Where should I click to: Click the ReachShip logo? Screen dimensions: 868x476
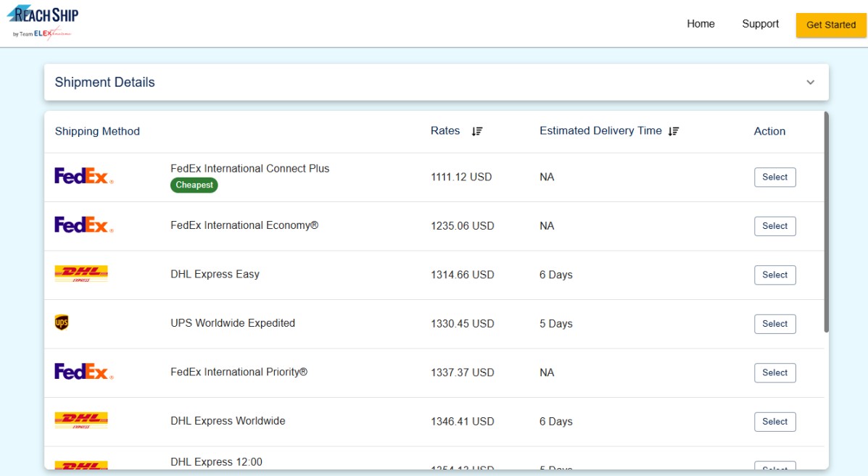pos(43,22)
